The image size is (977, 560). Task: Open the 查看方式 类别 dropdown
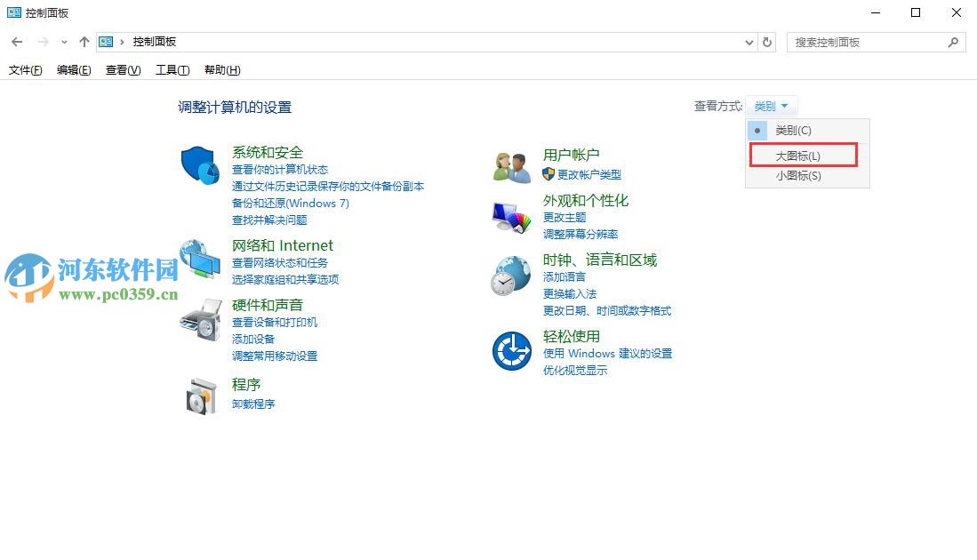click(x=770, y=106)
